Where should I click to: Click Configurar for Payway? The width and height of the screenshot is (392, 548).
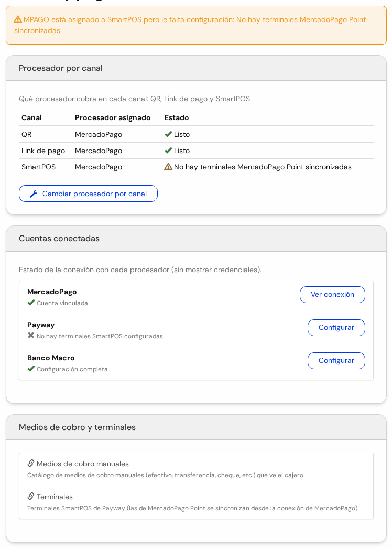[x=336, y=327]
